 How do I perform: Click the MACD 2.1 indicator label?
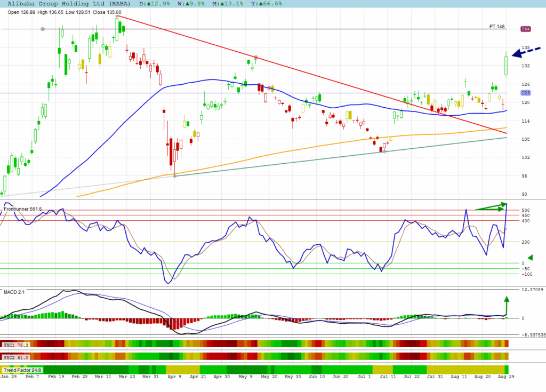pos(14,292)
